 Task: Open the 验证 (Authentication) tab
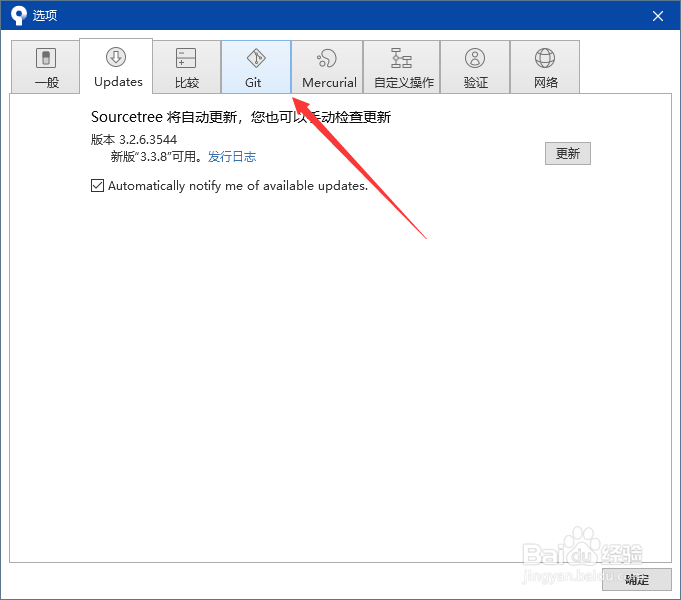pos(475,67)
